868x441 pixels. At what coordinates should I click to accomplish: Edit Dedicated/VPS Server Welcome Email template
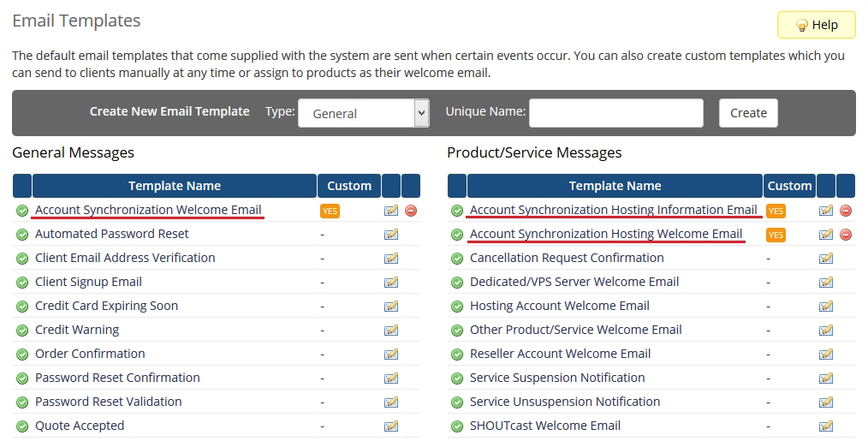(826, 283)
